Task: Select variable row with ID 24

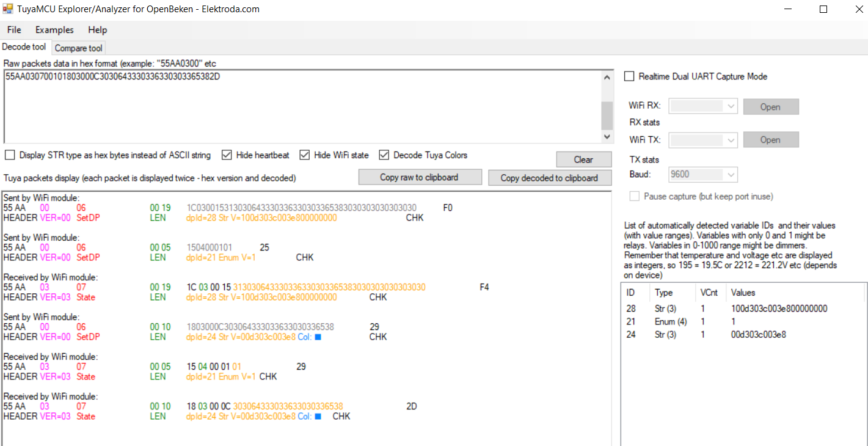Action: pos(743,334)
